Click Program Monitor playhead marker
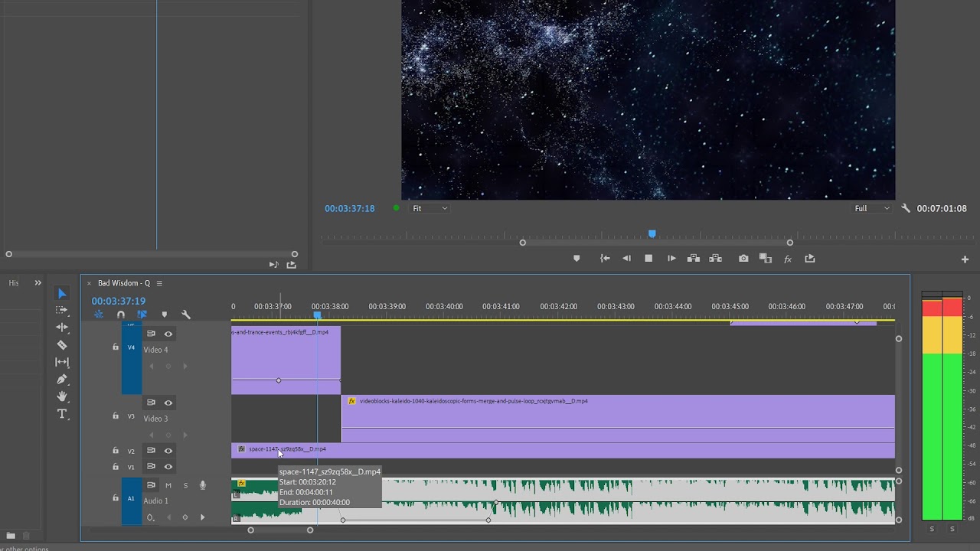Image resolution: width=980 pixels, height=551 pixels. 652,234
